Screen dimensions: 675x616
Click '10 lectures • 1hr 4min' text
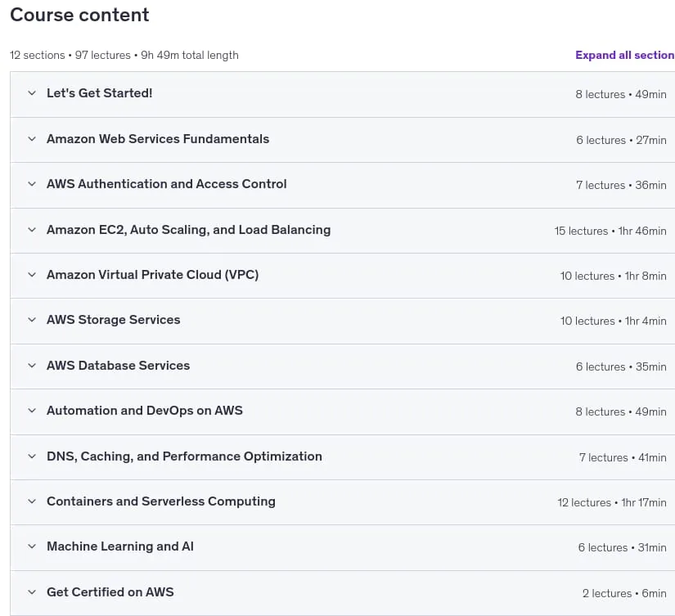pos(613,321)
